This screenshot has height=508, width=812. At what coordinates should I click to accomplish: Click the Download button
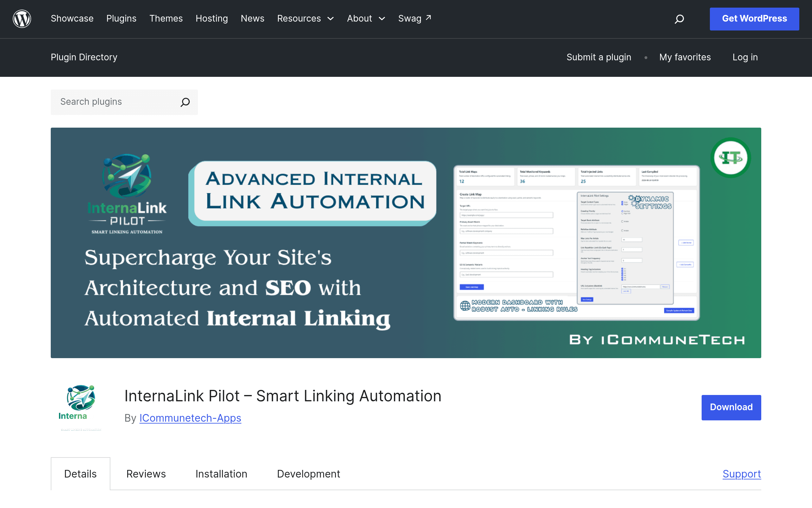[x=731, y=407]
